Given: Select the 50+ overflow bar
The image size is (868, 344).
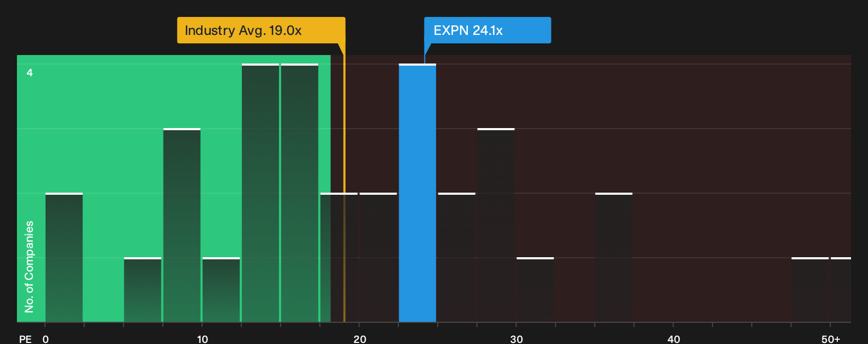Looking at the screenshot, I should (x=841, y=290).
